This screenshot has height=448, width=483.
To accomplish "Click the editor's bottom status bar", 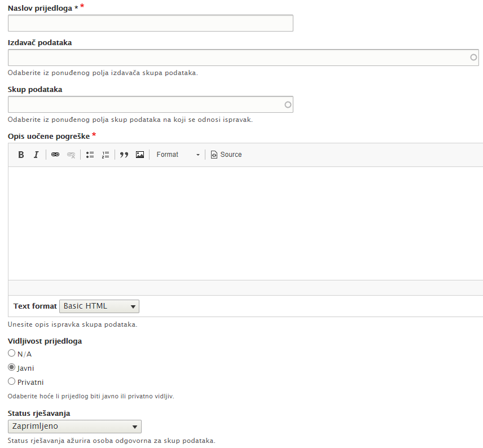I will 245,288.
